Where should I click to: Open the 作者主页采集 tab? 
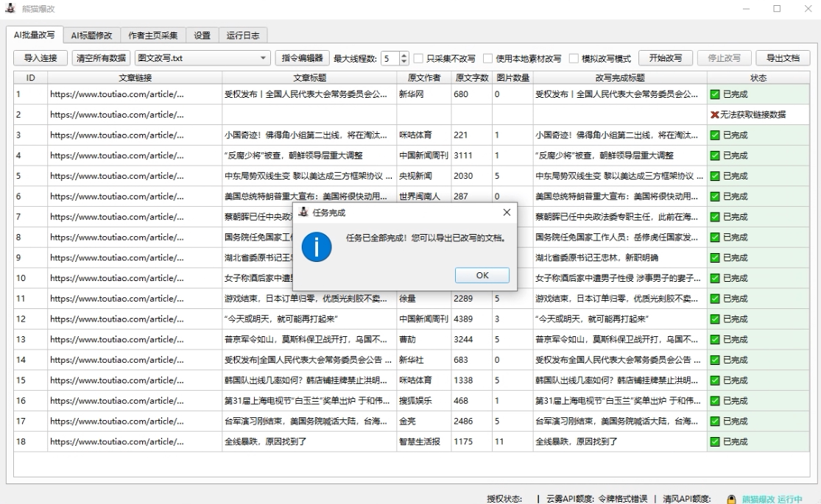(x=153, y=35)
